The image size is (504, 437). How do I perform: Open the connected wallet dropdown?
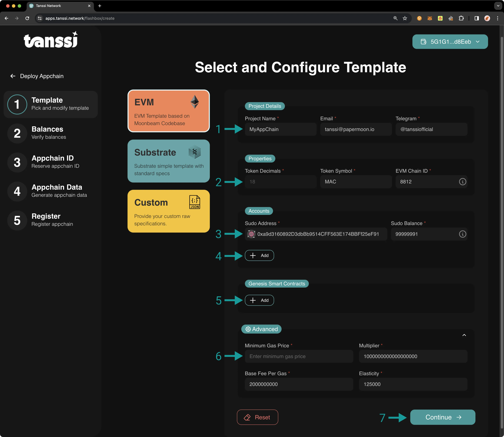[x=450, y=42]
